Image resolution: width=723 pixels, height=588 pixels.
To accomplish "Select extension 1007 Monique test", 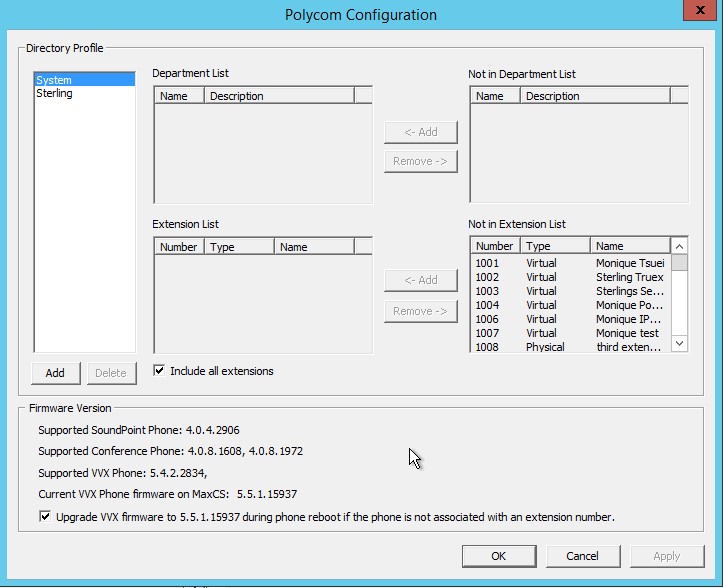I will pyautogui.click(x=570, y=333).
